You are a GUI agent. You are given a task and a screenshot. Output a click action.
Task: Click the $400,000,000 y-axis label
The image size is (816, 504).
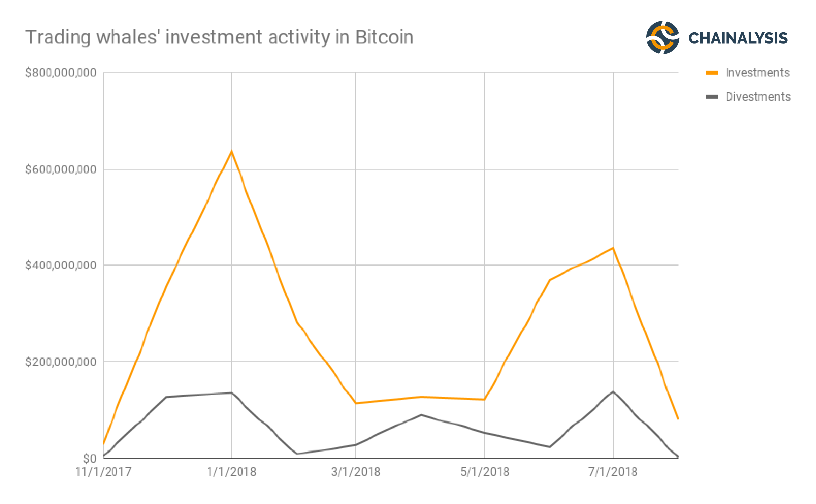point(61,265)
